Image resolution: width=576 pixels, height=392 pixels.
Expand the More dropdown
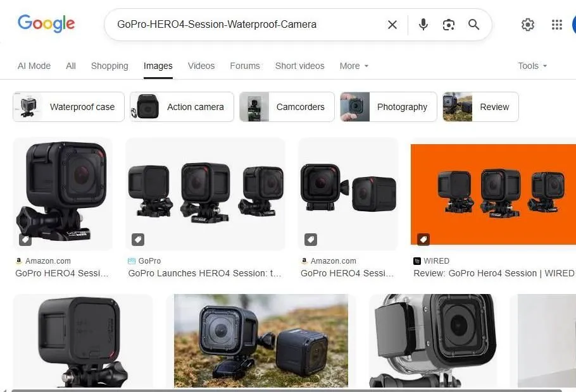coord(354,66)
